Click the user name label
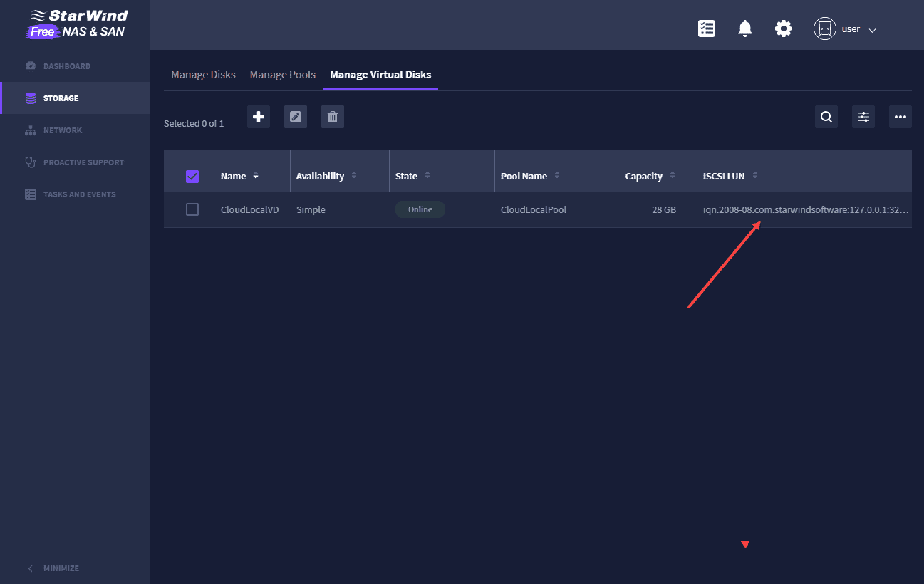 [851, 29]
